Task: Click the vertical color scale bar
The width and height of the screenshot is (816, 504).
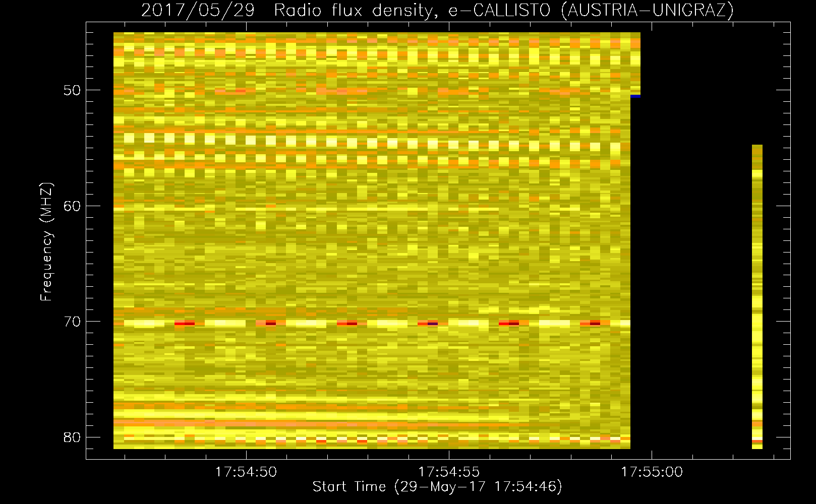Action: point(757,297)
